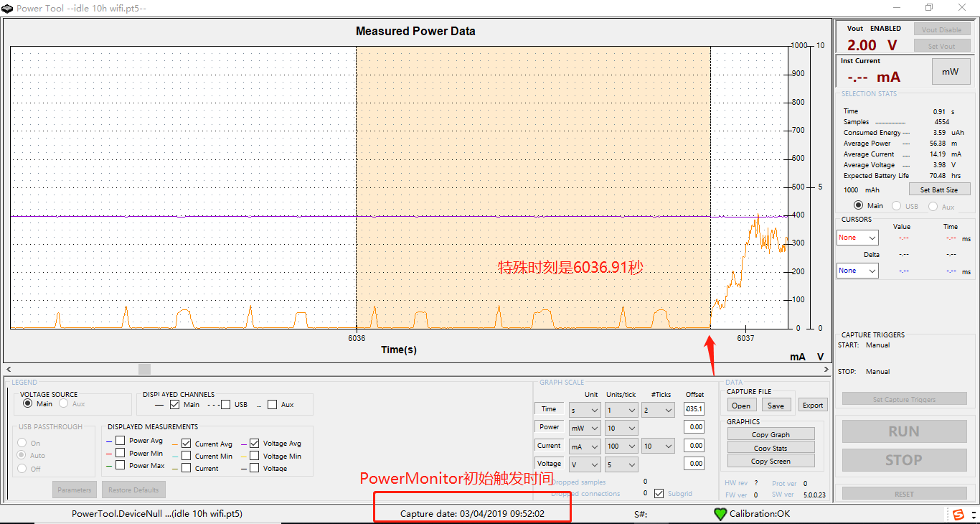
Task: Uncheck the Current Avg measurement box
Action: point(187,444)
